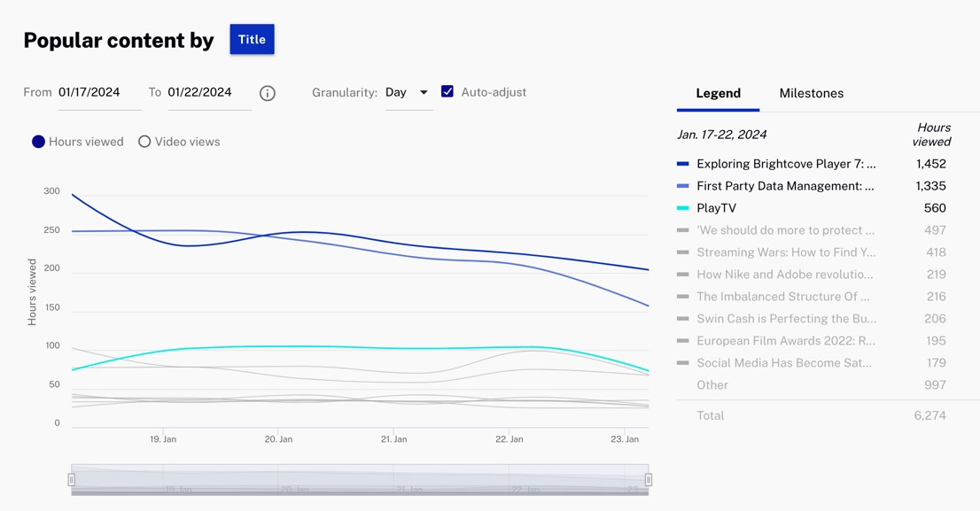This screenshot has width=980, height=511.
Task: Click How Nike and Adobe legend entry
Action: [x=784, y=275]
